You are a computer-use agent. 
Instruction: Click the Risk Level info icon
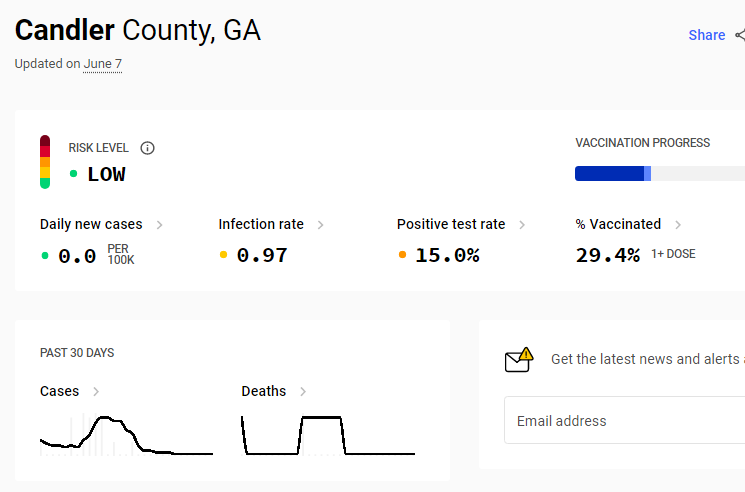tap(147, 148)
